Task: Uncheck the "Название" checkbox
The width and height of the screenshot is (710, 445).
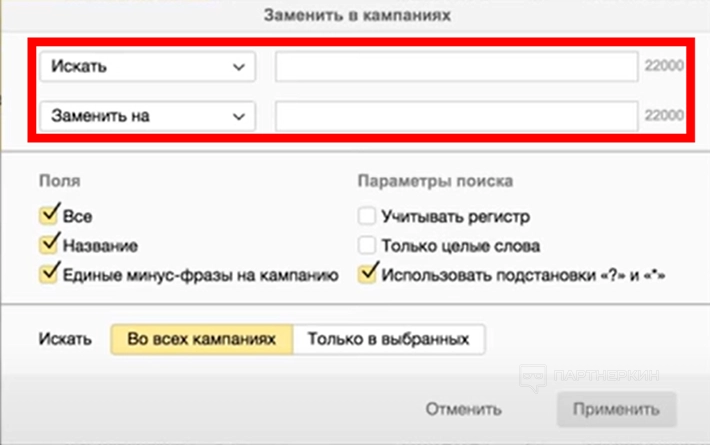Action: [48, 244]
